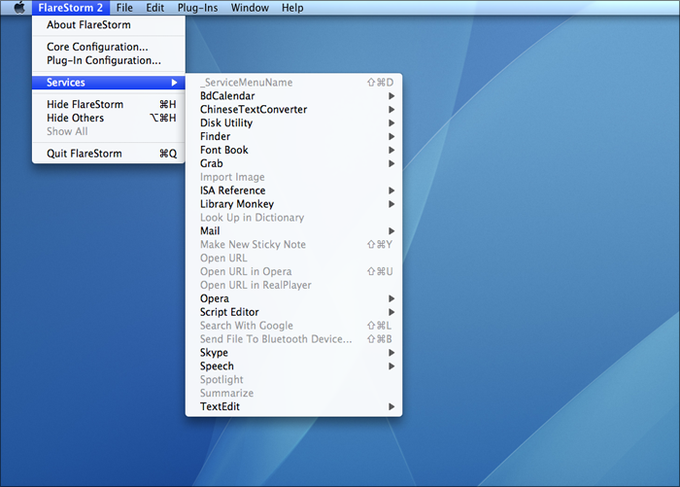The image size is (680, 487).
Task: Open the Help menu
Action: [292, 8]
